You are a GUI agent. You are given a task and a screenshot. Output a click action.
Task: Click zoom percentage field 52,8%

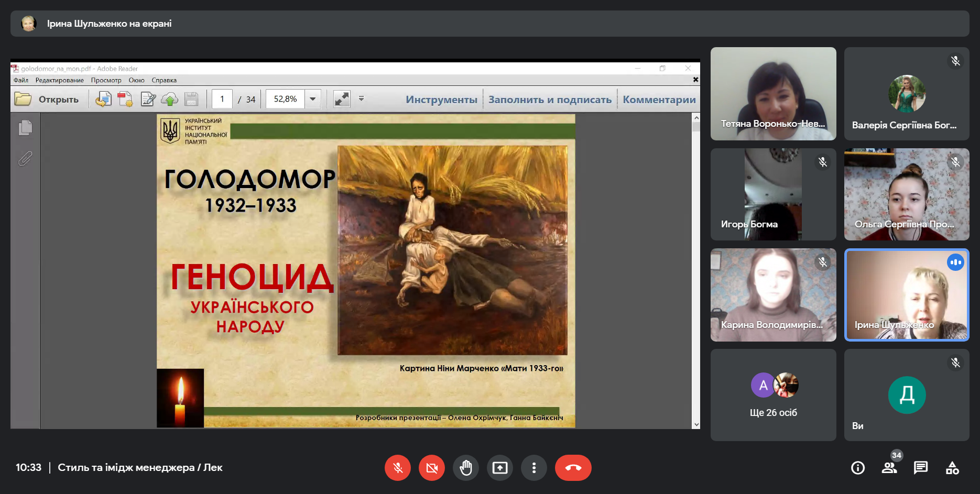285,99
